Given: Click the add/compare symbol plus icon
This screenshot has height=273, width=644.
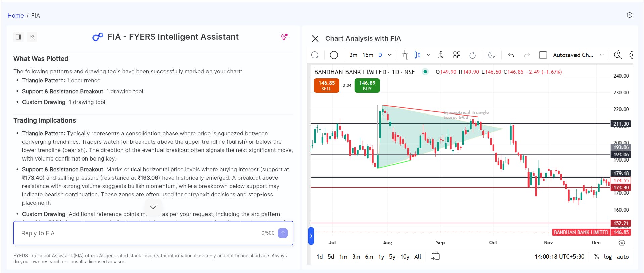Looking at the screenshot, I should click(x=334, y=55).
